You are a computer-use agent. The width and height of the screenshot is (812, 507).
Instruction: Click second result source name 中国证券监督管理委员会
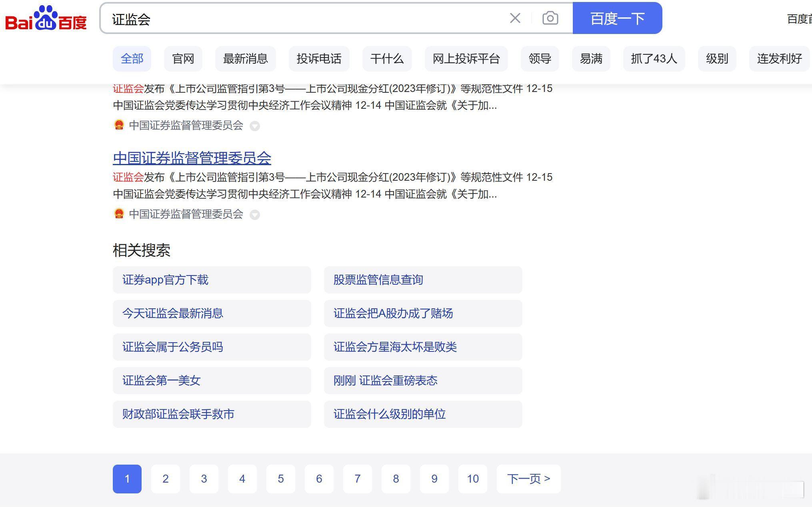click(x=186, y=214)
